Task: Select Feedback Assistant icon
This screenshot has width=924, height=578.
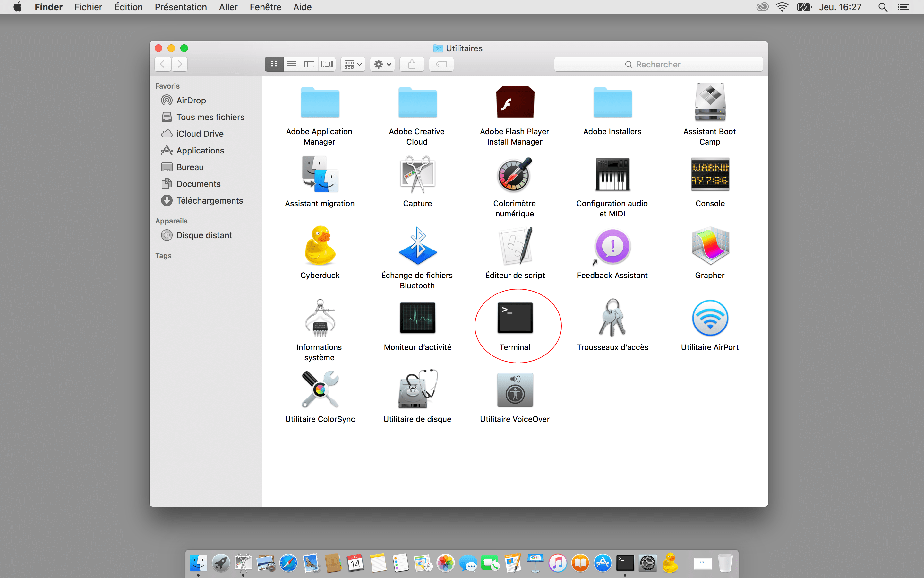Action: coord(612,246)
